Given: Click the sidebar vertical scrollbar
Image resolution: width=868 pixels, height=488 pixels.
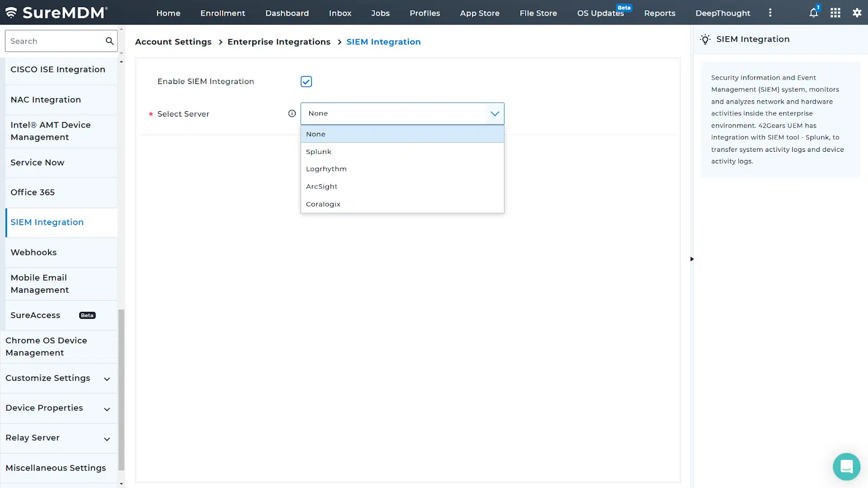Looking at the screenshot, I should 121,389.
